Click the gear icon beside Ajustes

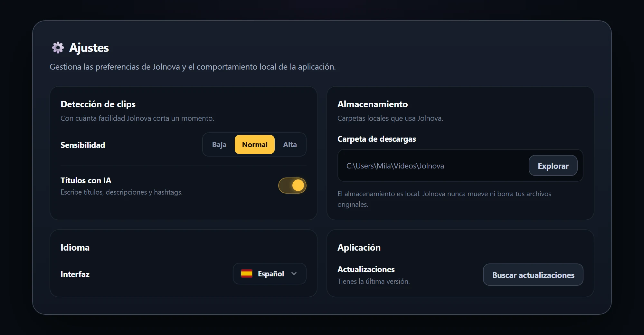pyautogui.click(x=58, y=48)
